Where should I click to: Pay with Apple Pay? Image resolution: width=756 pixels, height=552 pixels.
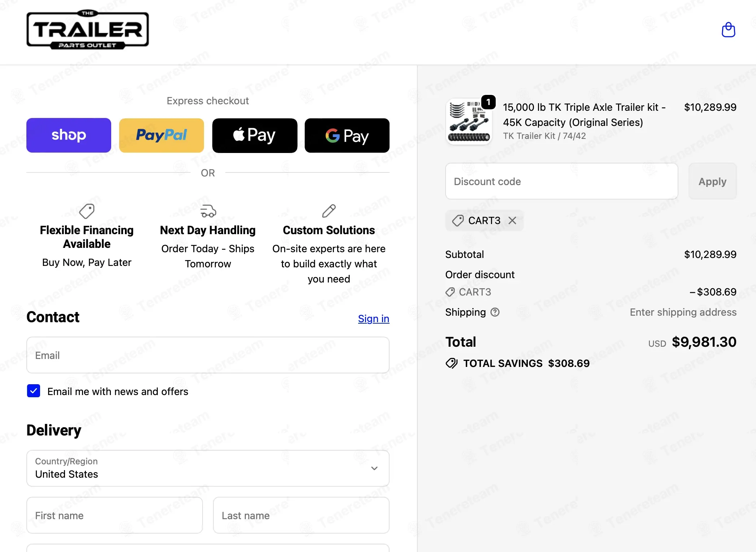255,135
